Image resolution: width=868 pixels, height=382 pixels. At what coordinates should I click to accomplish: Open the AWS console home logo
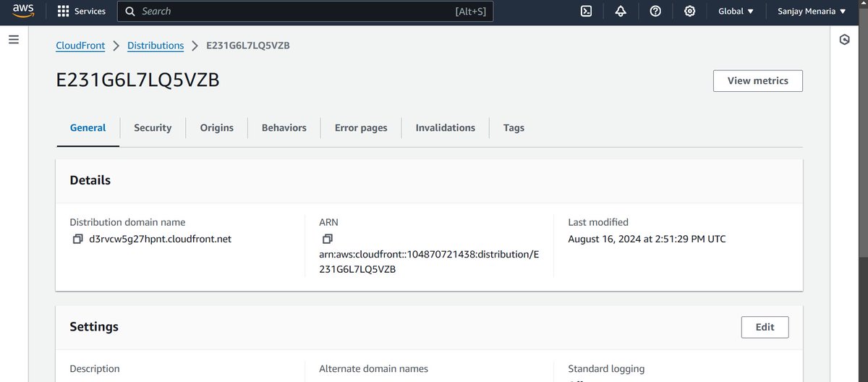pyautogui.click(x=23, y=12)
